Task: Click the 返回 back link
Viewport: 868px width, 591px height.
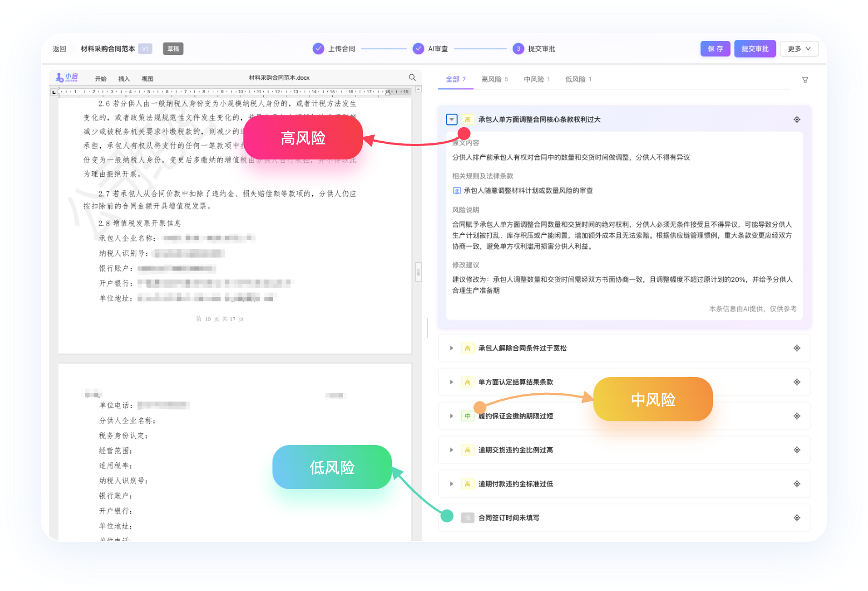Action: [x=59, y=49]
